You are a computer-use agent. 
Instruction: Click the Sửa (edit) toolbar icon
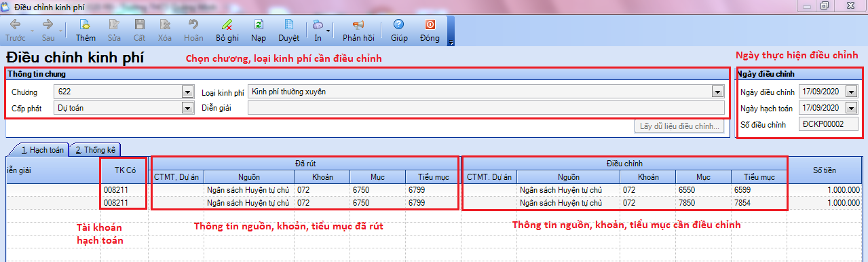pos(113,24)
